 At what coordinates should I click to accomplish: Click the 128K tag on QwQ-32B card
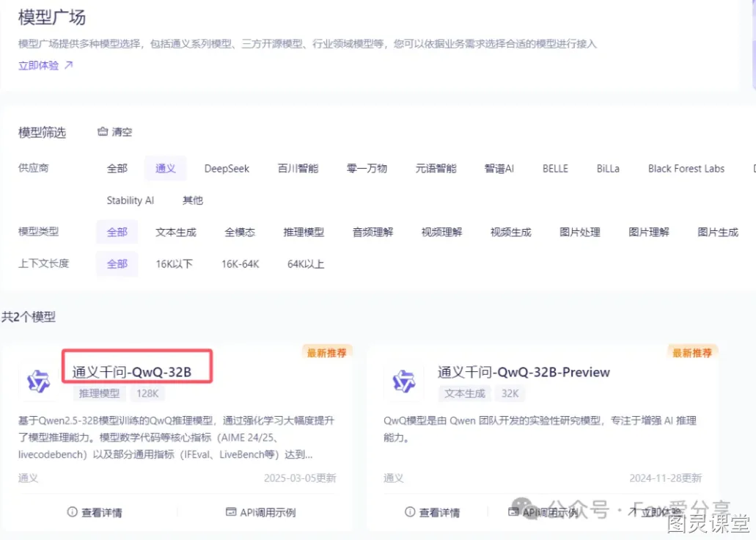[147, 393]
